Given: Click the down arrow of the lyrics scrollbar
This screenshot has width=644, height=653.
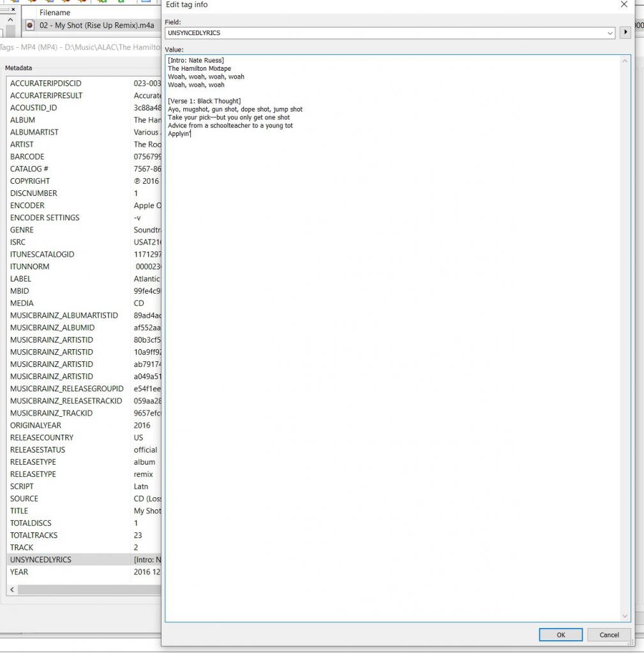Looking at the screenshot, I should (624, 616).
